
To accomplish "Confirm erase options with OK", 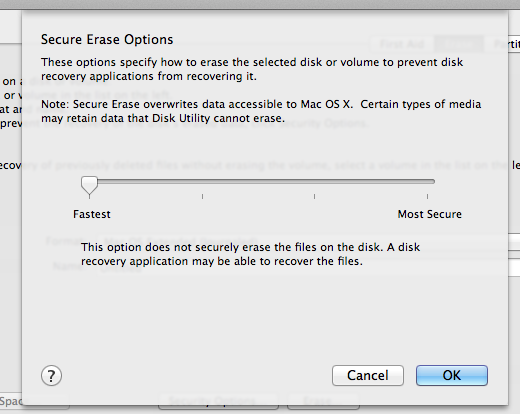I will [x=452, y=375].
